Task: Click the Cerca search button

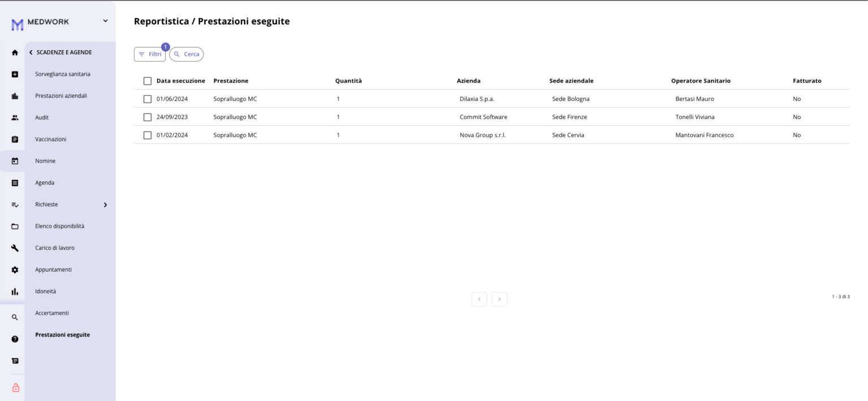Action: tap(186, 54)
